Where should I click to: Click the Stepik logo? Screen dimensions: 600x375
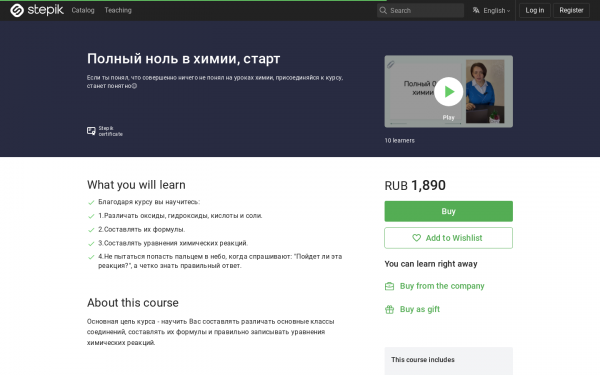click(37, 10)
